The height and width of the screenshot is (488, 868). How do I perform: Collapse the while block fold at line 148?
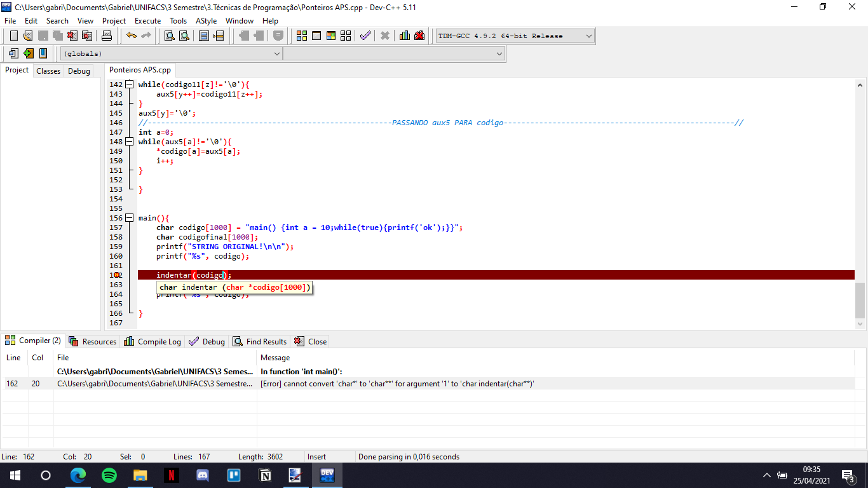pyautogui.click(x=129, y=142)
